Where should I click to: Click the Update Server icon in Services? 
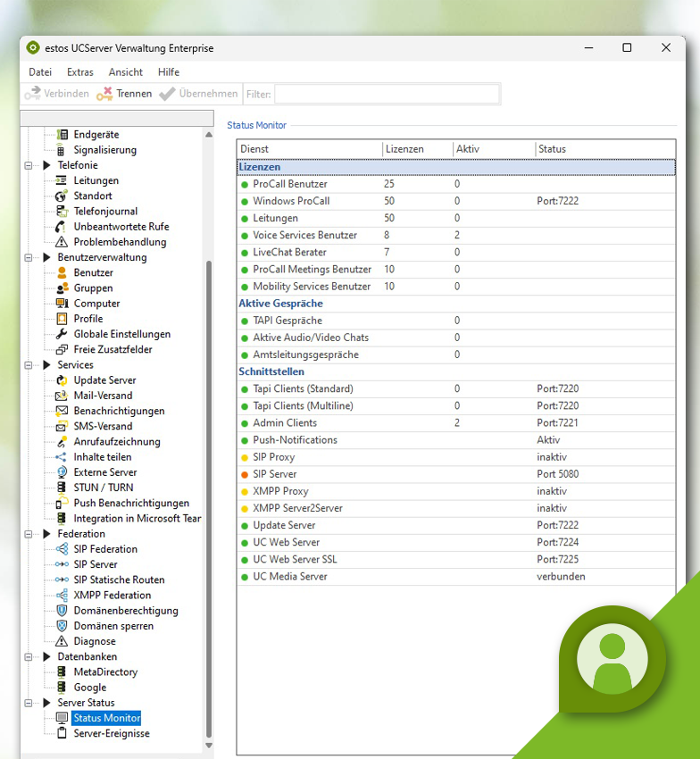tap(62, 380)
